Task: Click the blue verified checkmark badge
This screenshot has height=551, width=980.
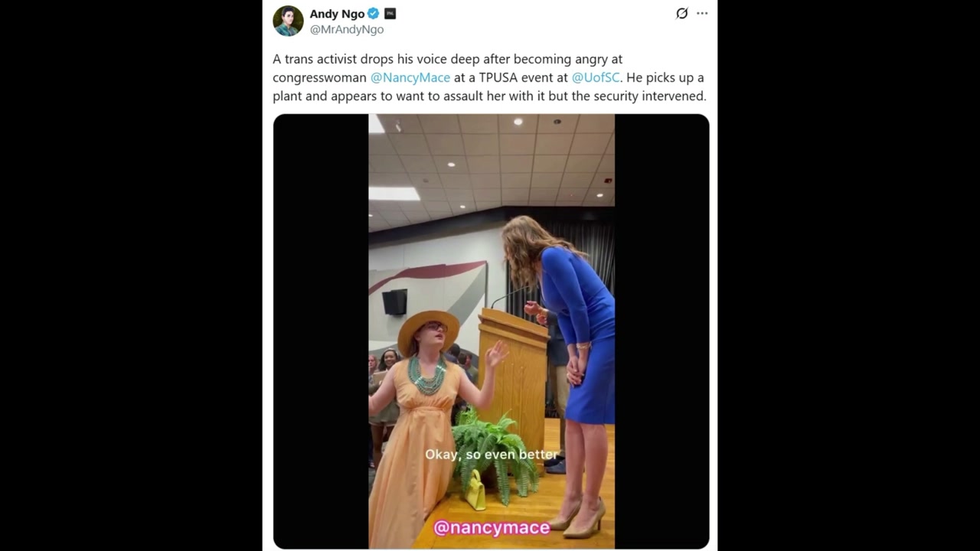Action: coord(374,14)
